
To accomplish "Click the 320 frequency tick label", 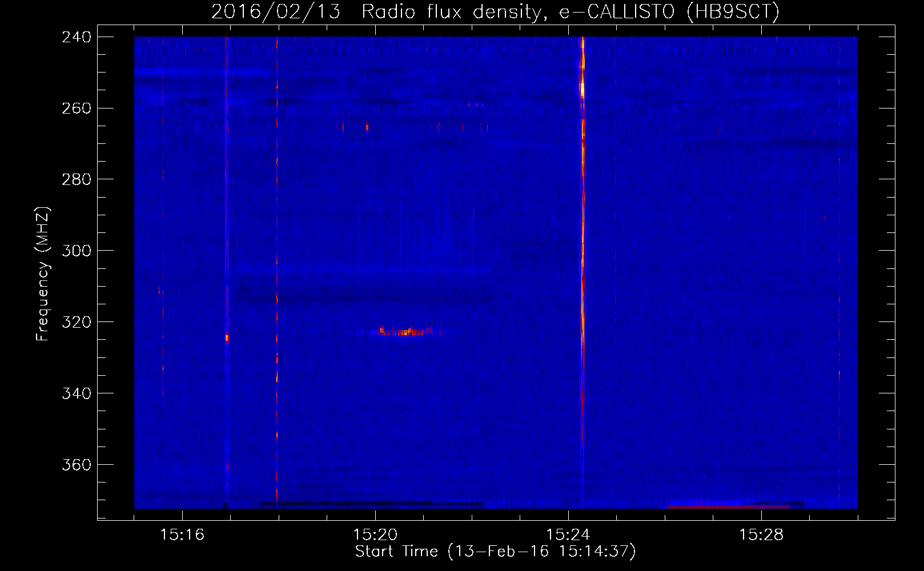I will coord(77,322).
